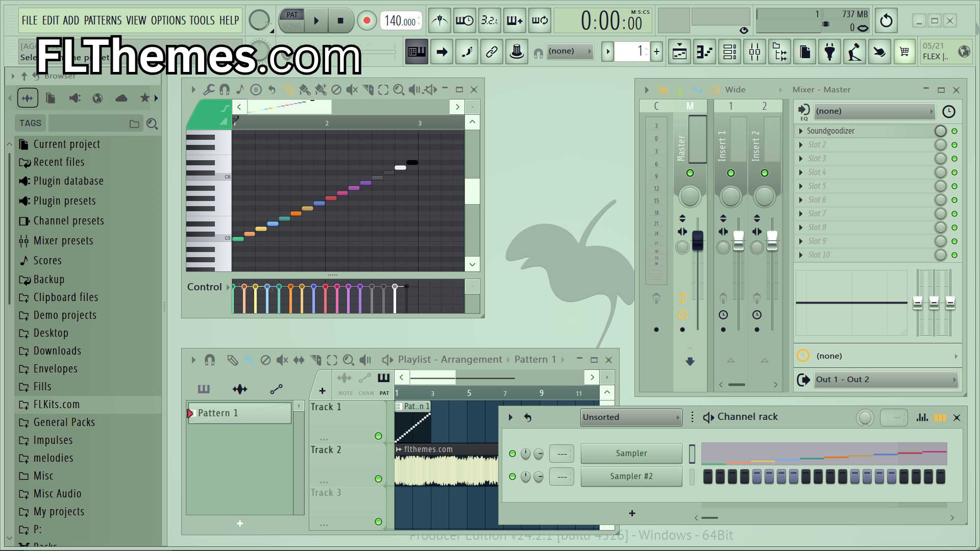This screenshot has width=980, height=551.
Task: Select Playlist slice tool icon
Action: [316, 360]
